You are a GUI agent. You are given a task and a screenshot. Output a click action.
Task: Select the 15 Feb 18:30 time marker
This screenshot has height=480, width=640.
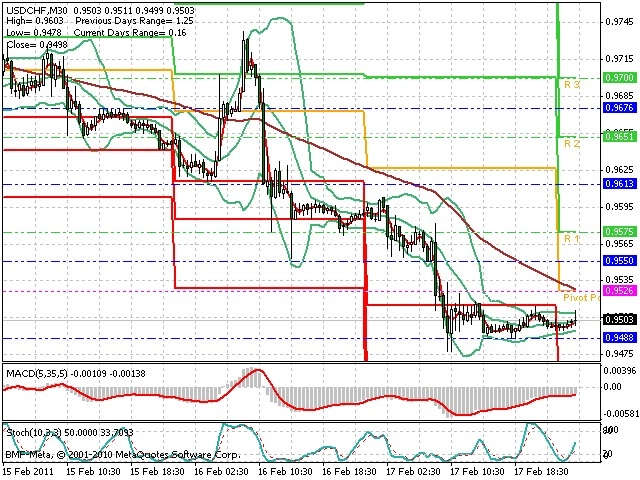click(158, 472)
